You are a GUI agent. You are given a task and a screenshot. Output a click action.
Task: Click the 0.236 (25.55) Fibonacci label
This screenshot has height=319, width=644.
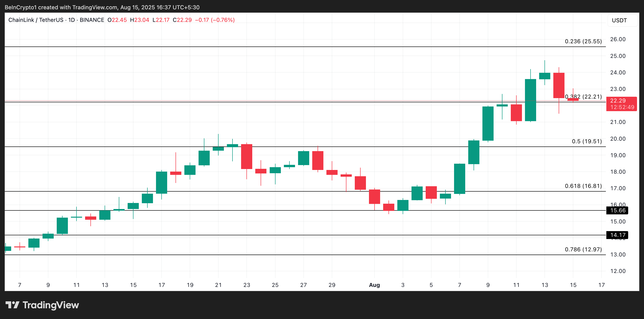[x=583, y=41]
